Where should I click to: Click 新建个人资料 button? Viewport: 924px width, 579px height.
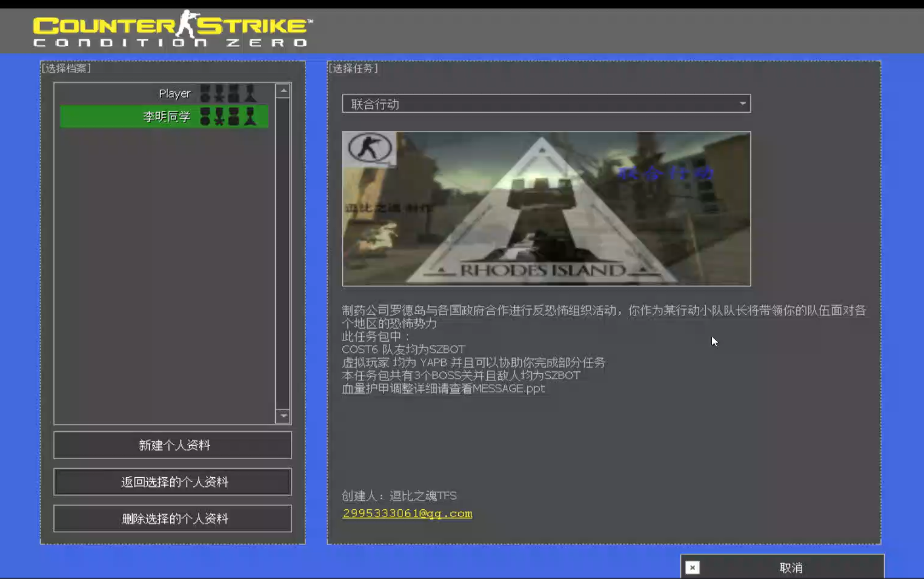point(173,445)
